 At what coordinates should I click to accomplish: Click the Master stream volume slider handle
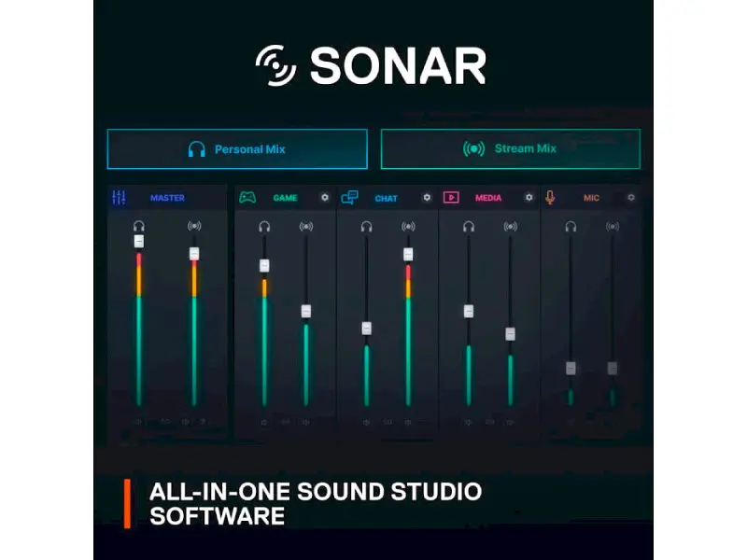click(x=194, y=254)
